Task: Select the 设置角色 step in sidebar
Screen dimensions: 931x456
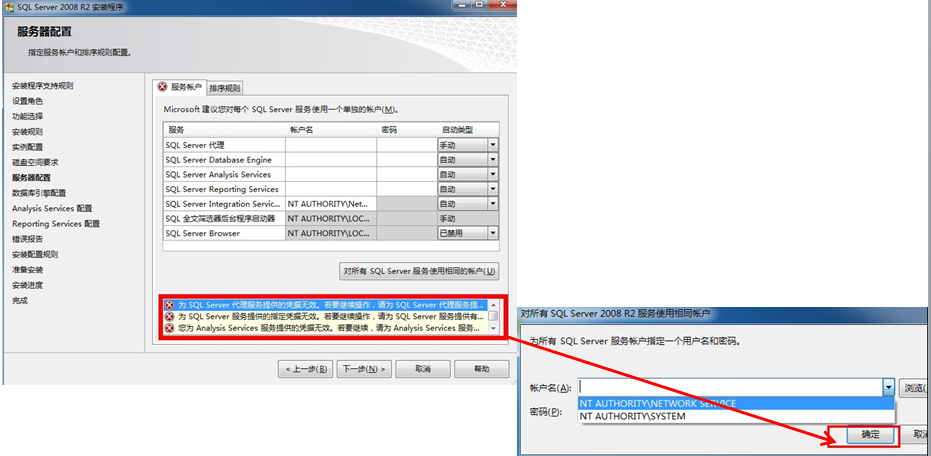Action: 27,101
